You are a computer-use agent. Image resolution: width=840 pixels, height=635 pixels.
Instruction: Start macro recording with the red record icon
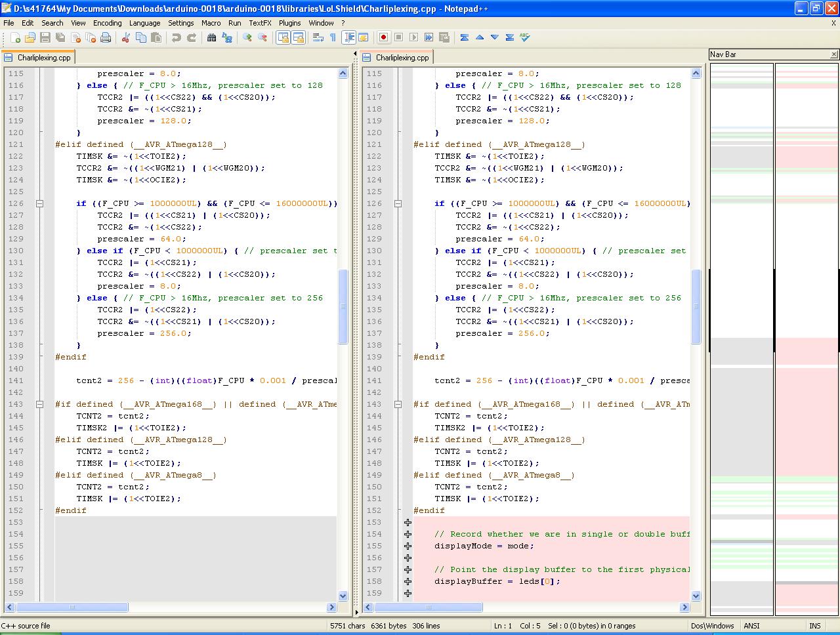click(383, 37)
